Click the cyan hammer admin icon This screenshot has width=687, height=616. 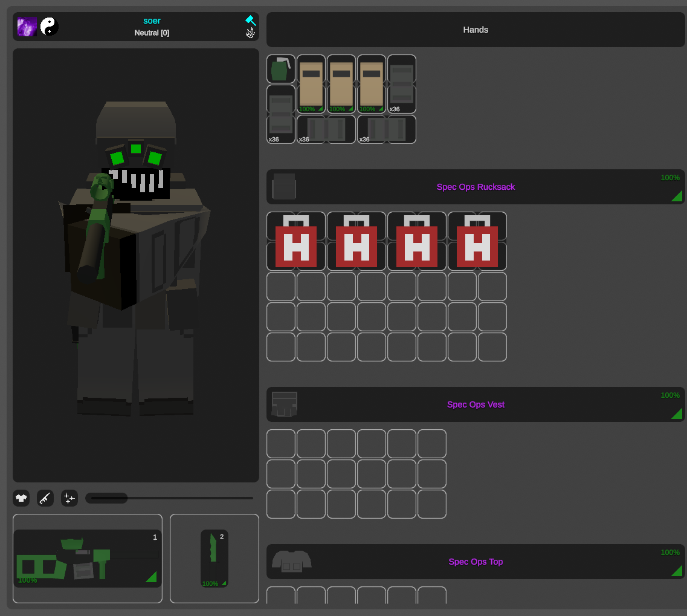[251, 20]
